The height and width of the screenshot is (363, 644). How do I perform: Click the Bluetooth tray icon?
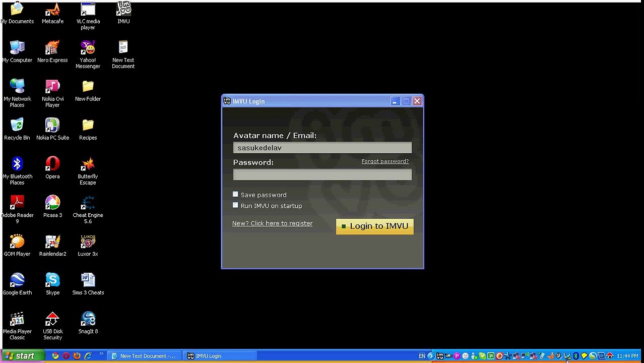(575, 356)
